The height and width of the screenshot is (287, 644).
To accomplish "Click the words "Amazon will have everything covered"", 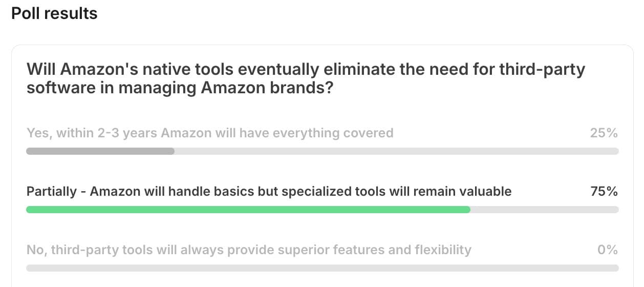I will click(277, 133).
